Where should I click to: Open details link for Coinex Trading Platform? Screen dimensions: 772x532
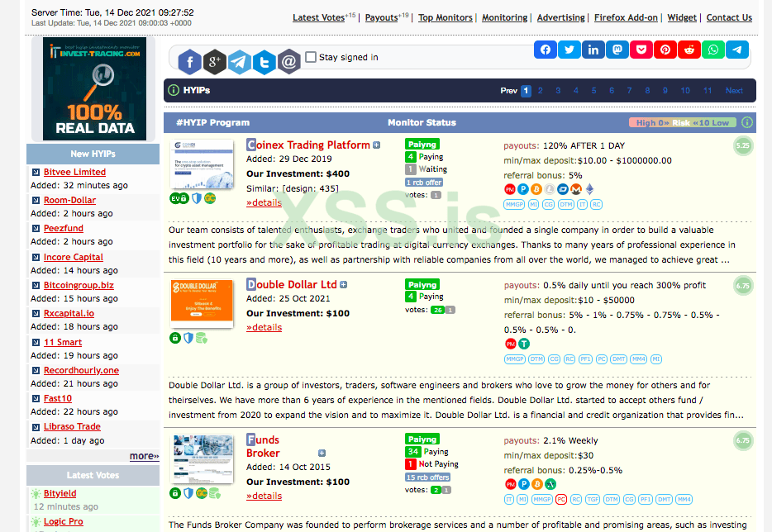pyautogui.click(x=264, y=202)
